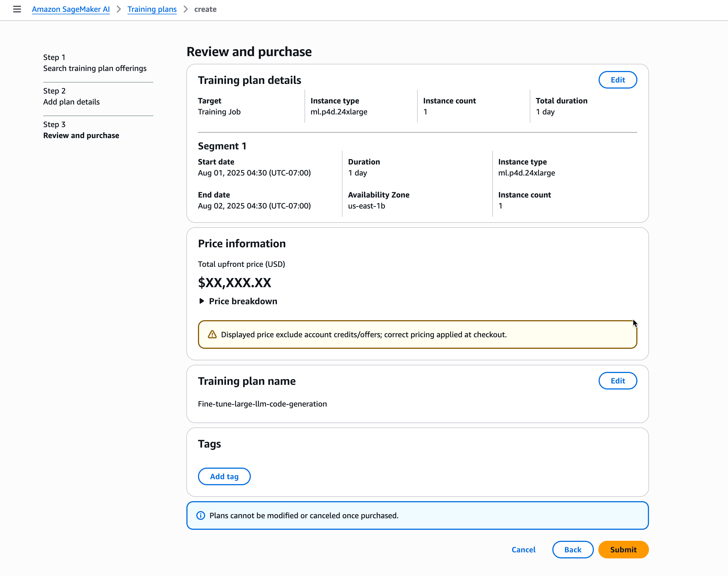Edit the Training plan name

tap(618, 380)
